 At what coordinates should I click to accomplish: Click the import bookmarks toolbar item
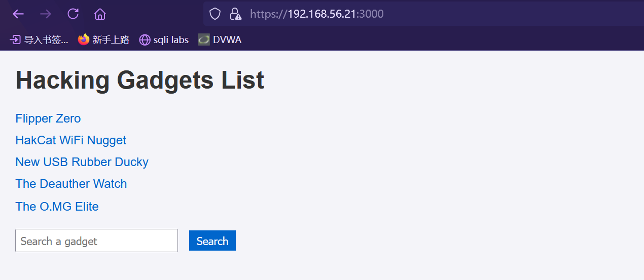tap(39, 39)
